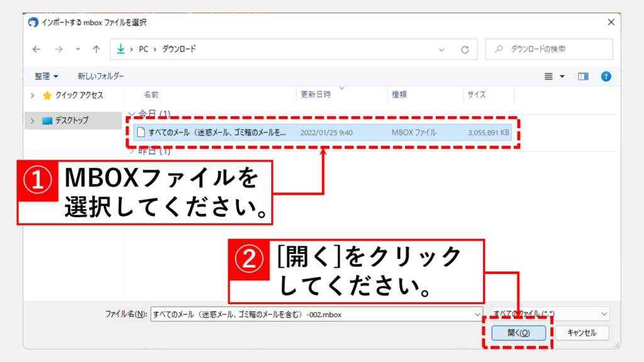The image size is (644, 362).
Task: Open the recent locations dropdown chevron
Action: pos(77,49)
